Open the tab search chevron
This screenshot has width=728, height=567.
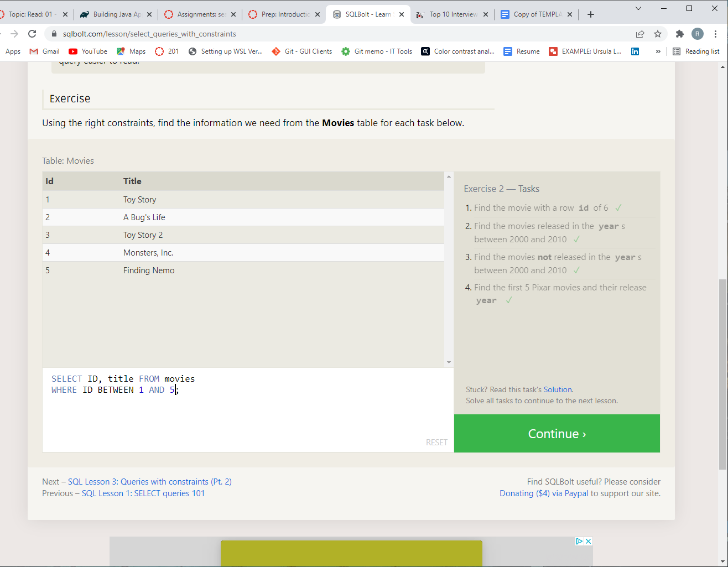638,8
